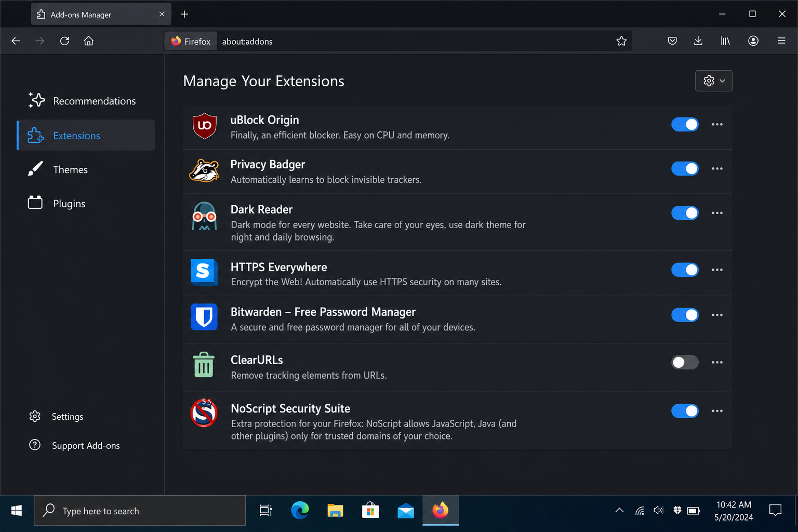The image size is (798, 532).
Task: Launch Microsoft Edge from taskbar
Action: (300, 511)
